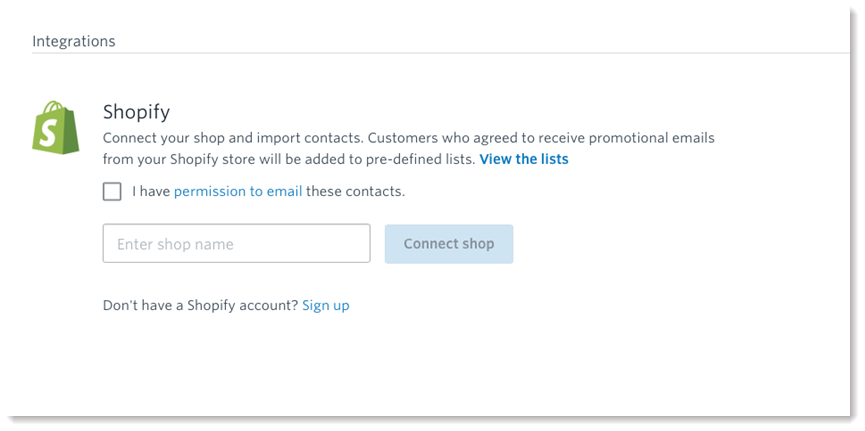
Task: Click the 'these contacts.' label text
Action: tap(356, 191)
